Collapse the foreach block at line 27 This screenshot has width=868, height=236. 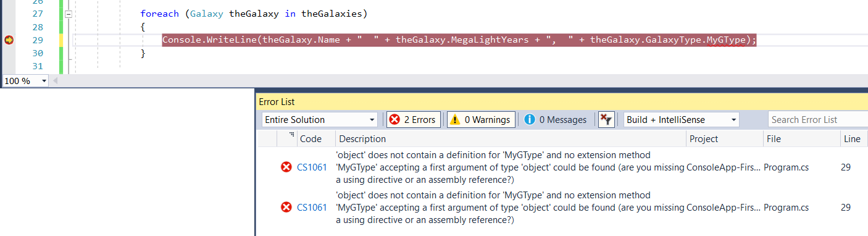(x=69, y=14)
